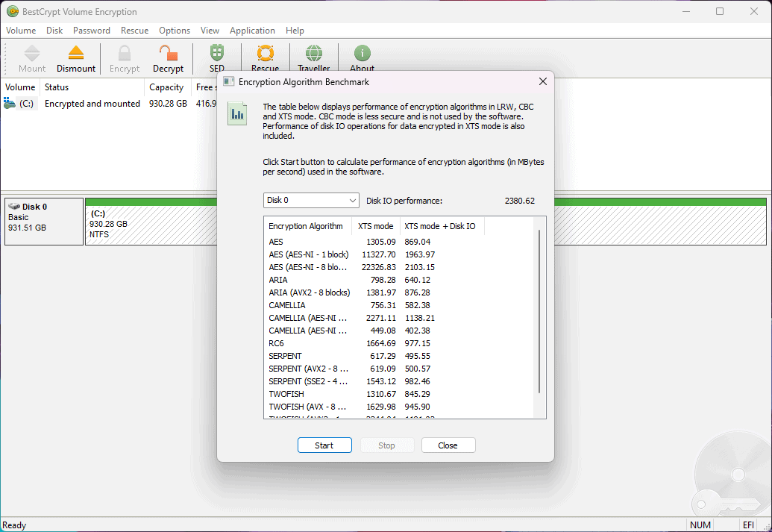Open the Help menu

295,31
